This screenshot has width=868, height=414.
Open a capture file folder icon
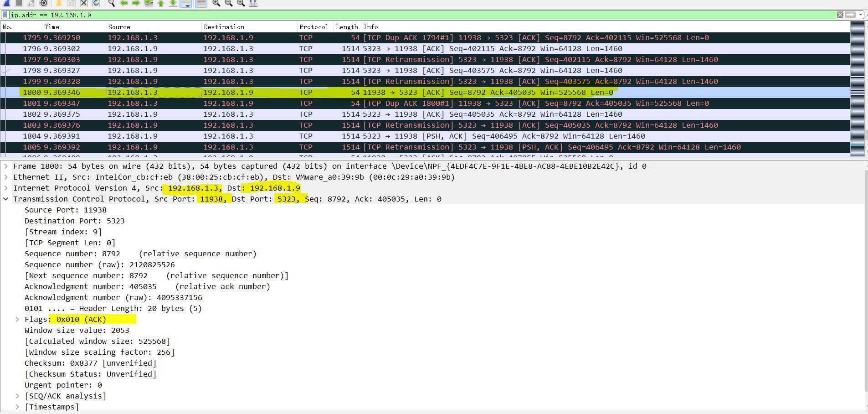[59, 3]
